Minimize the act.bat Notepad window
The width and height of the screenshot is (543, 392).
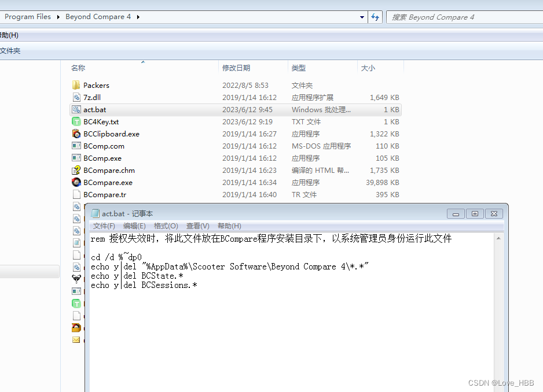pyautogui.click(x=456, y=214)
